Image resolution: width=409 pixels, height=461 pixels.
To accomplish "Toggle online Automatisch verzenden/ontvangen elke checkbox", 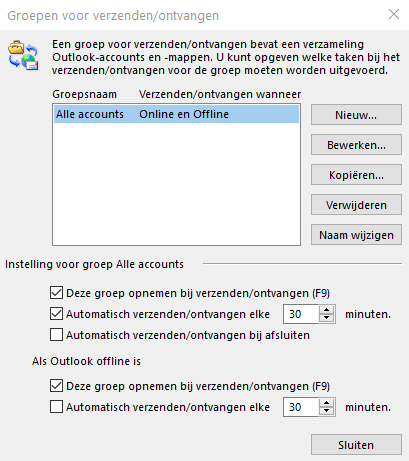I will (x=56, y=314).
